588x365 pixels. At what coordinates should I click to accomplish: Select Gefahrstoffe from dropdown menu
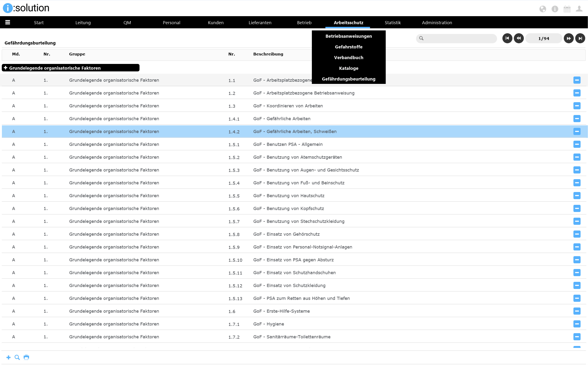(348, 47)
